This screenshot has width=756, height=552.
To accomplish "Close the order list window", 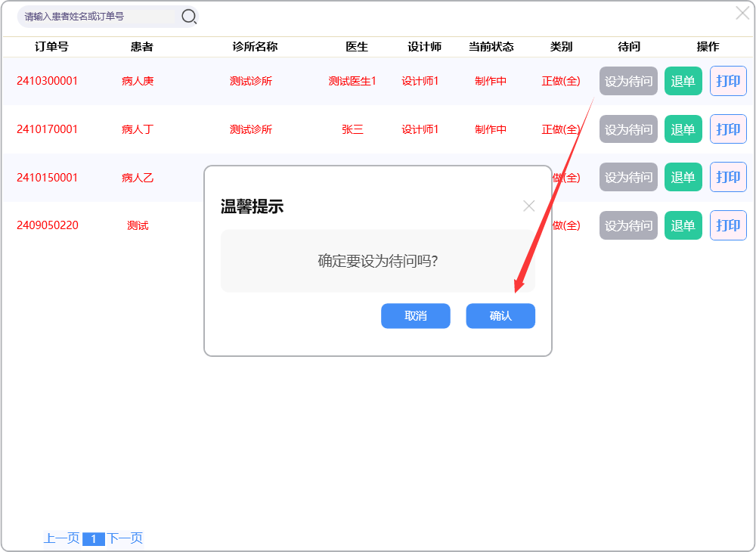I will [742, 13].
